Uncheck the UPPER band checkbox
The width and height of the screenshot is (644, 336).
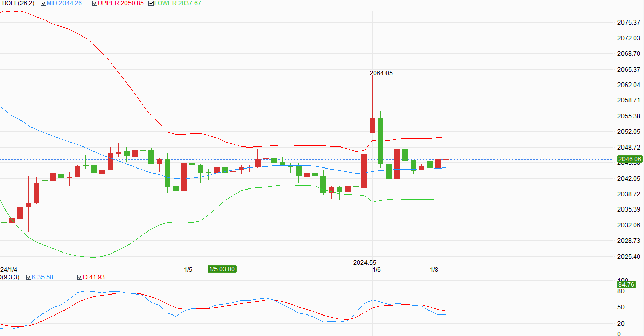click(95, 3)
